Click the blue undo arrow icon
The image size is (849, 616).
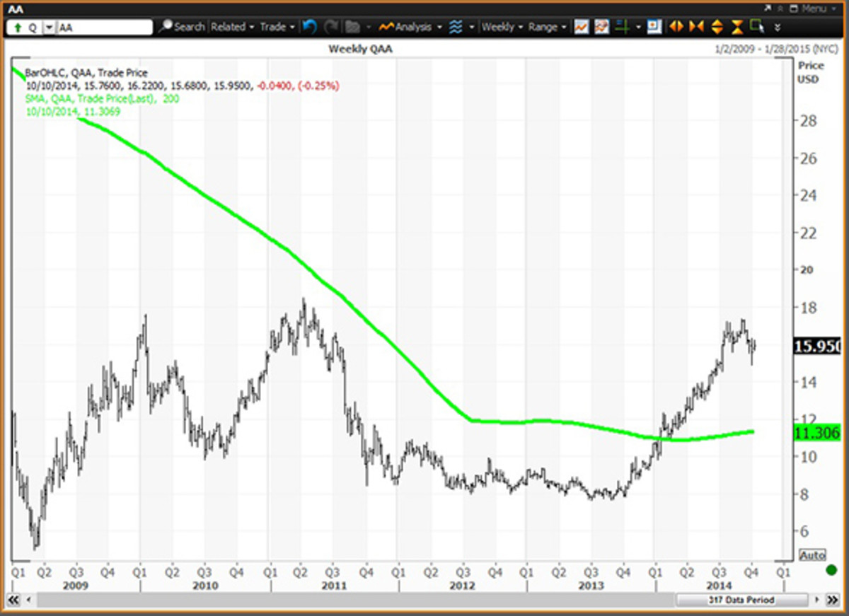tap(309, 27)
